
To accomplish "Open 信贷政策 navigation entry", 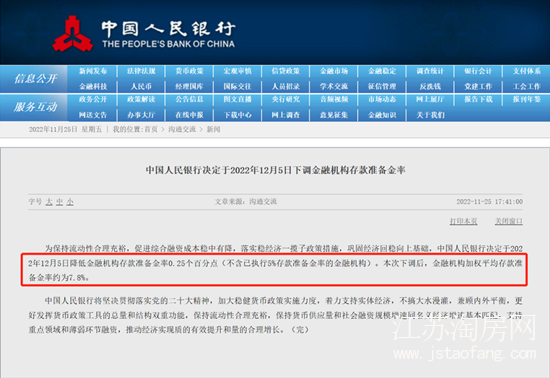I will 286,71.
